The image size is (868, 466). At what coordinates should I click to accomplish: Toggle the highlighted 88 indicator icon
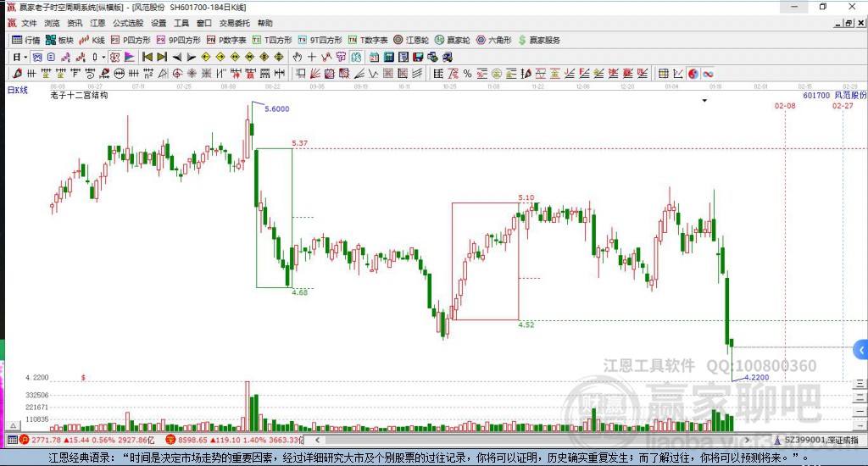(x=356, y=57)
